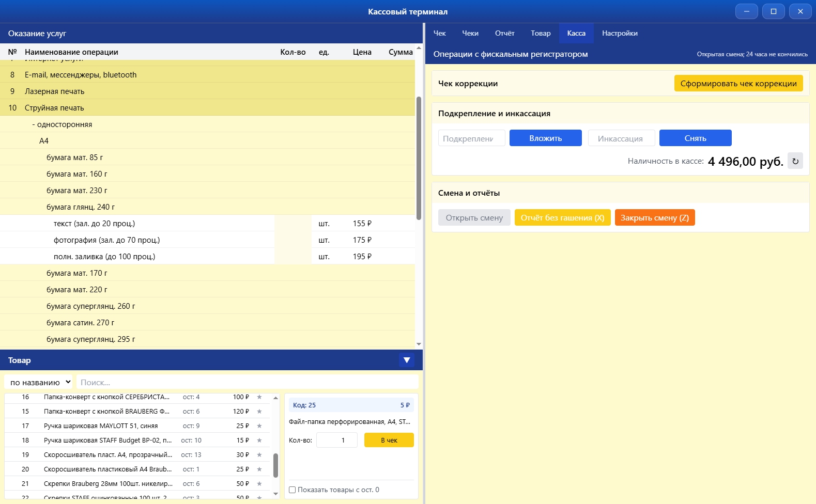Expand 'бумага мат. 85 г' row
The width and height of the screenshot is (816, 504).
point(207,157)
